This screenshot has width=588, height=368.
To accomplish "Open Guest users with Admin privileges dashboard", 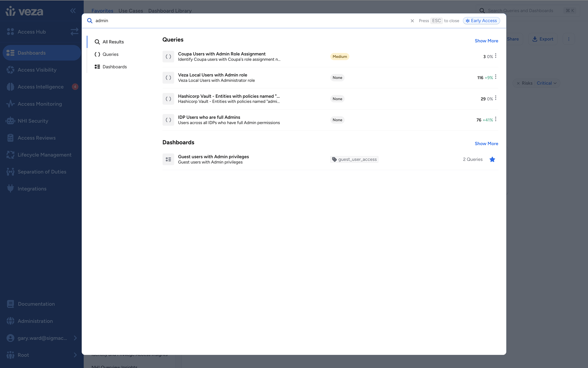I will coord(213,156).
